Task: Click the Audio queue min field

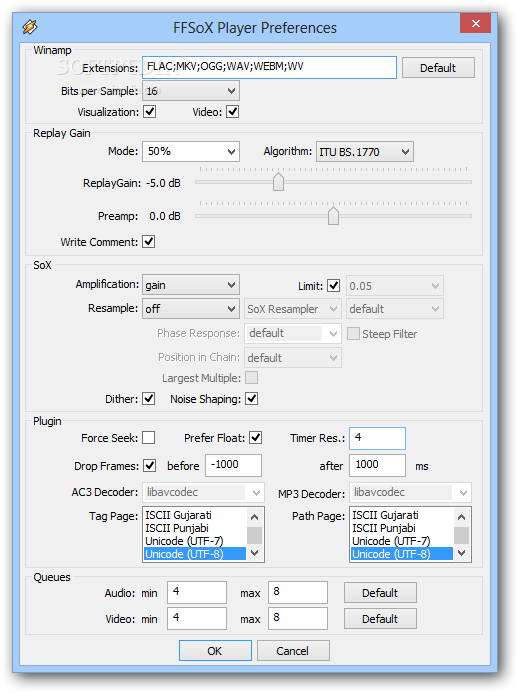Action: click(x=197, y=592)
